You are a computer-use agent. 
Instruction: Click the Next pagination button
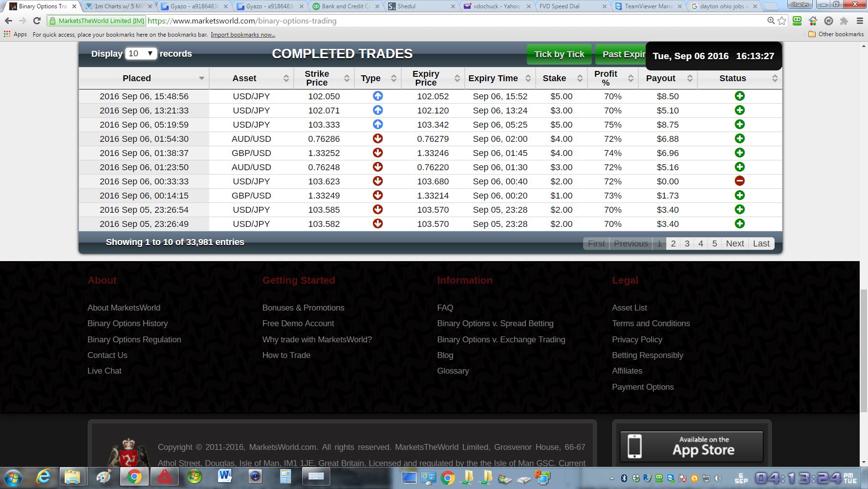point(735,244)
